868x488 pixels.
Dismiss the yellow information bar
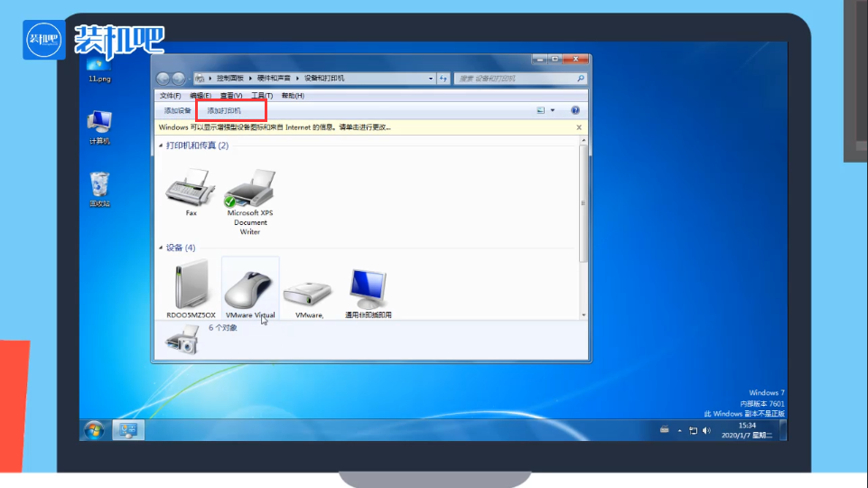pyautogui.click(x=579, y=127)
